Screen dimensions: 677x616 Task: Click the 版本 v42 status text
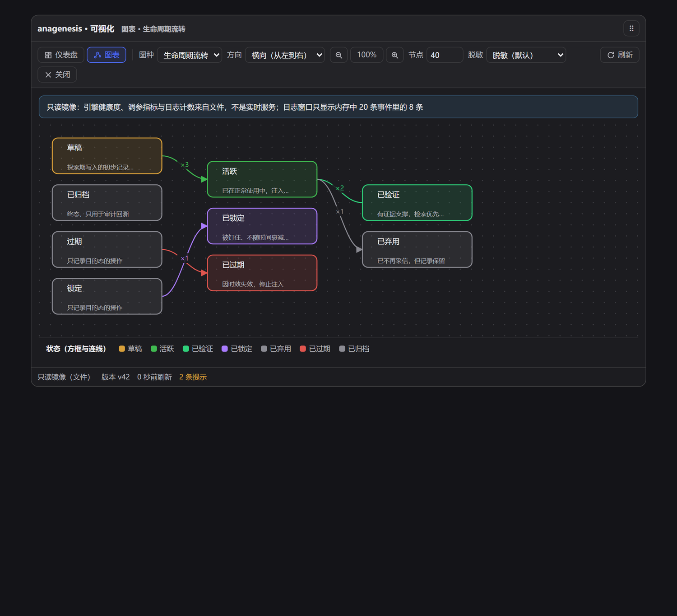tap(116, 377)
